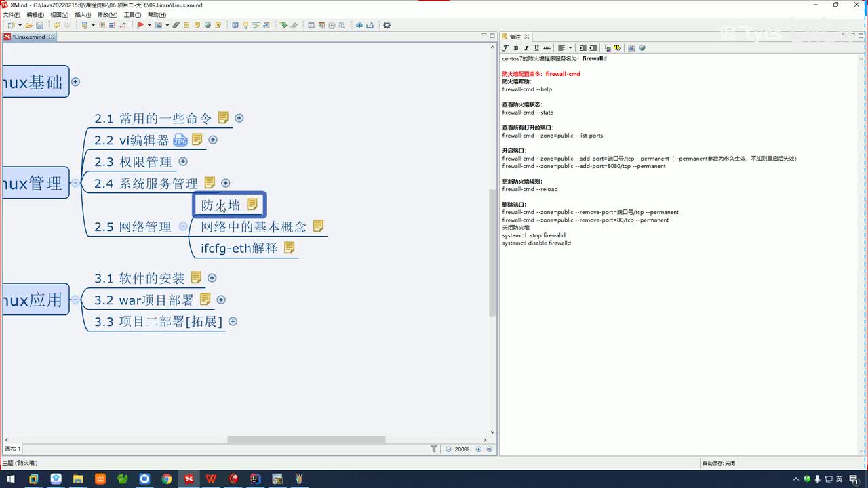Collapse the 2.5 网络管理 topic
This screenshot has height=488, width=868.
(x=183, y=227)
